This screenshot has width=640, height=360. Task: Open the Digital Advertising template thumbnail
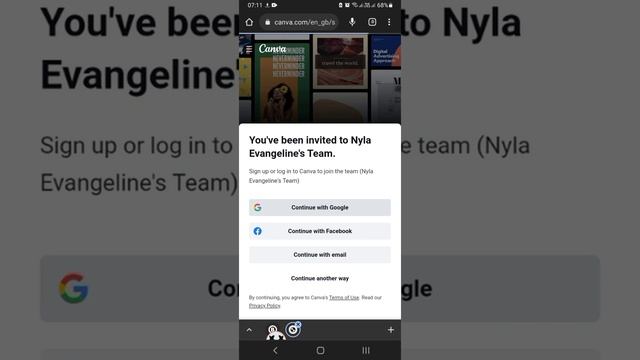[386, 51]
